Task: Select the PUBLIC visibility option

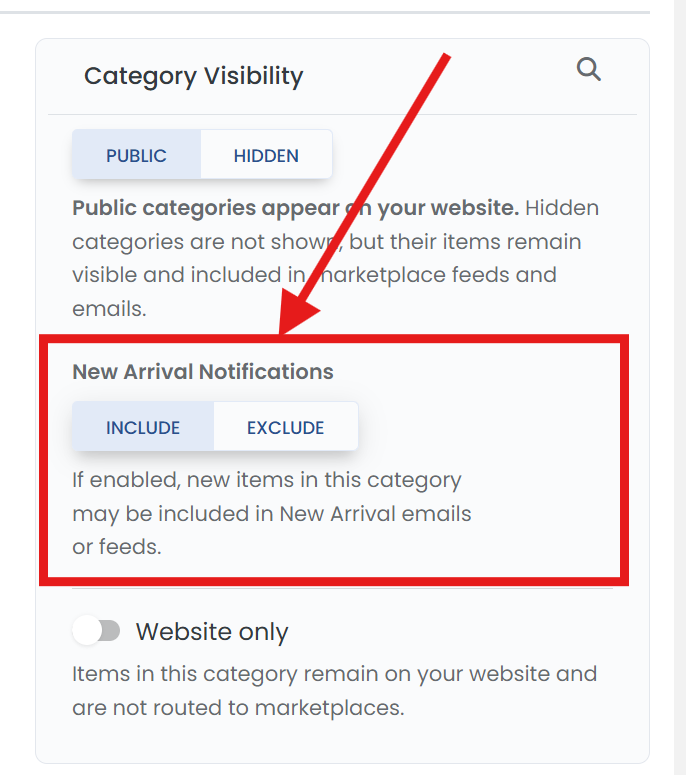Action: [136, 155]
